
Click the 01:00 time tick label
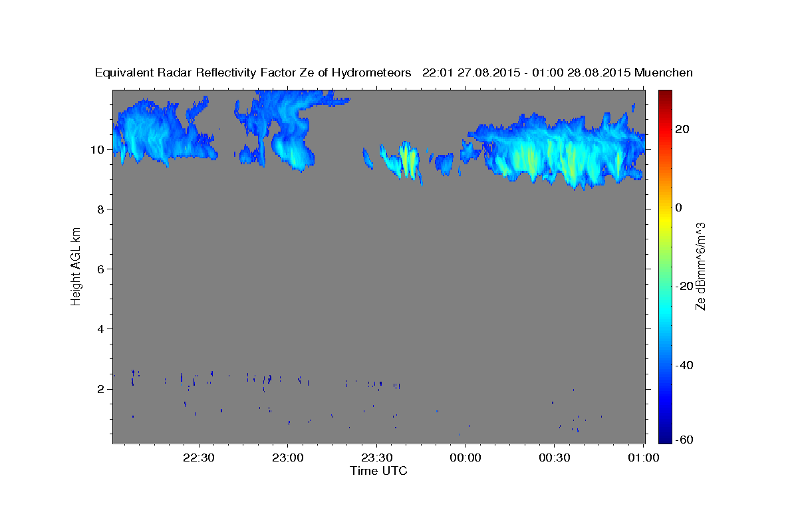tap(643, 458)
